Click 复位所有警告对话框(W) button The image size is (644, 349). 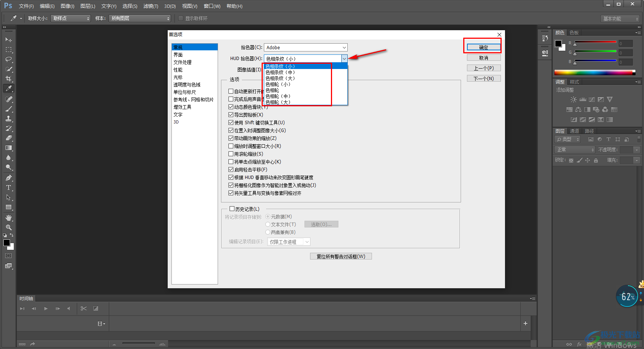341,257
